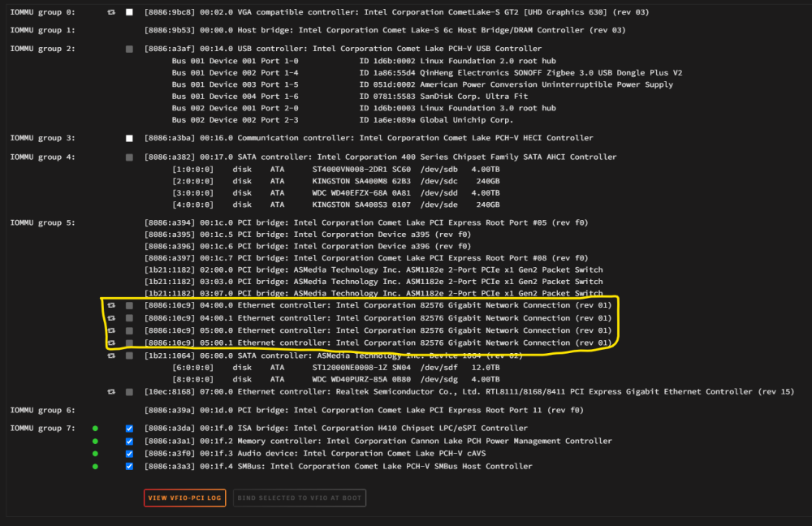The width and height of the screenshot is (812, 526).
Task: Click reset icon for ASMedia SATA controller 06:00.0
Action: pyautogui.click(x=111, y=356)
